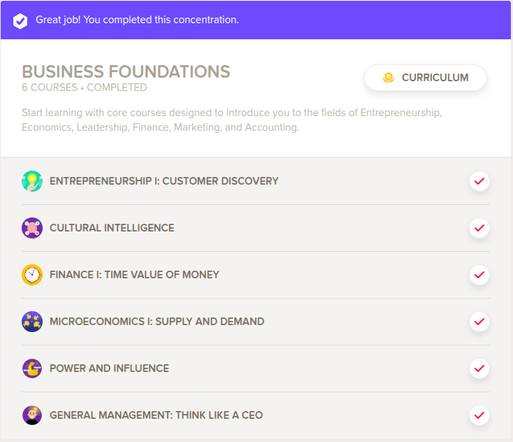The width and height of the screenshot is (513, 442).
Task: Click the Finance clock course icon
Action: coord(32,275)
